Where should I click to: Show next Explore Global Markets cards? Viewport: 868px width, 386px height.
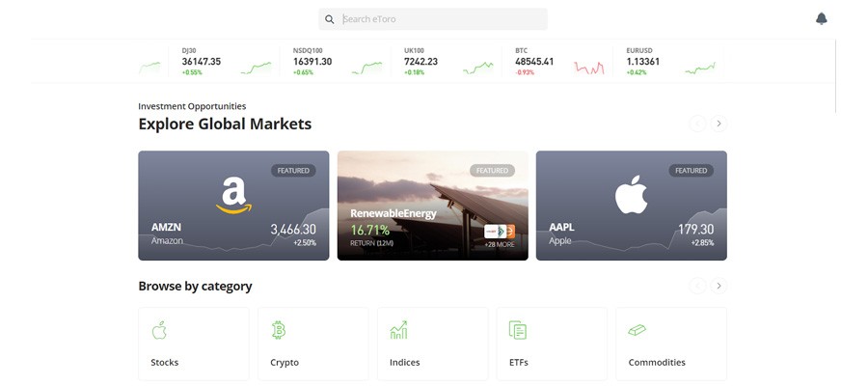(719, 124)
